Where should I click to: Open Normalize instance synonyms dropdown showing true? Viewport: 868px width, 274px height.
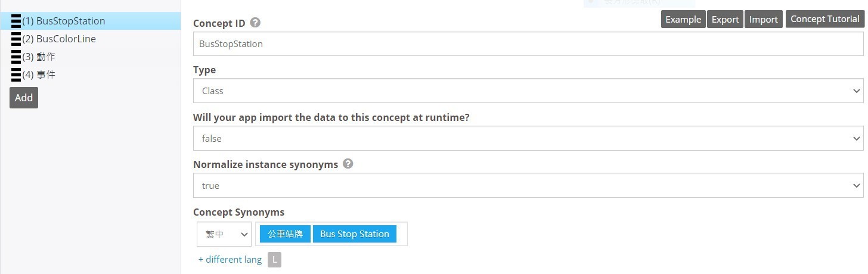pos(528,185)
